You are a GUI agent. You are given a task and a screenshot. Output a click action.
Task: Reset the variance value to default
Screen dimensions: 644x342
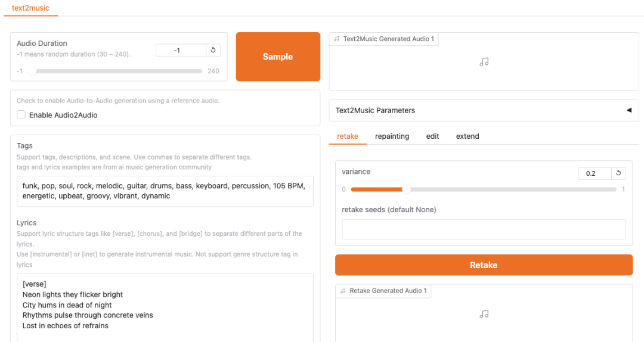(618, 173)
